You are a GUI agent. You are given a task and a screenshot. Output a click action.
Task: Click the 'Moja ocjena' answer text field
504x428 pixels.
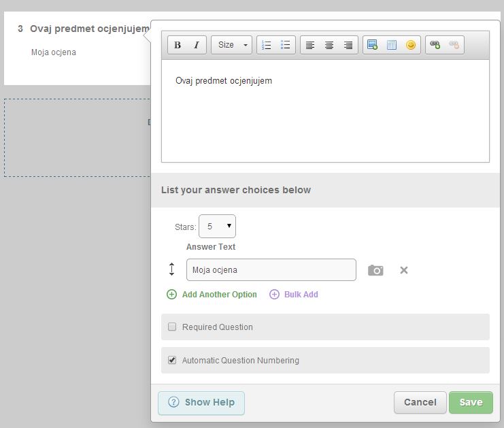point(271,270)
